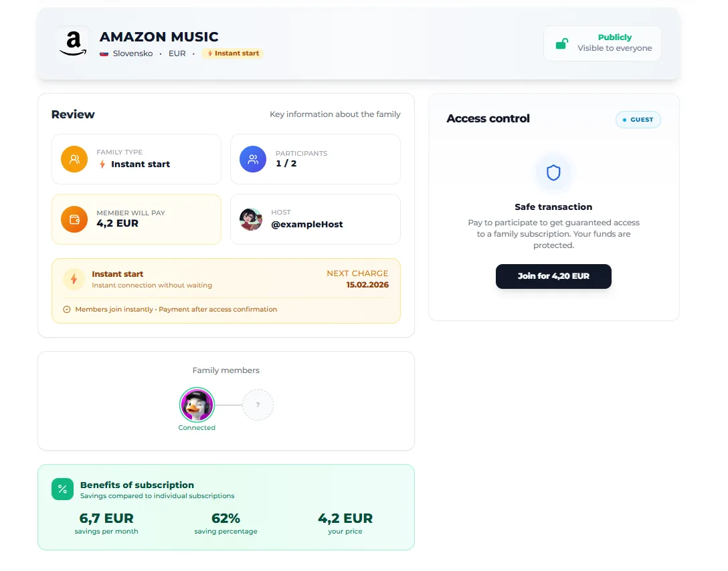Image resolution: width=728 pixels, height=571 pixels.
Task: Click the lightning bolt Instant start icon
Action: (74, 279)
